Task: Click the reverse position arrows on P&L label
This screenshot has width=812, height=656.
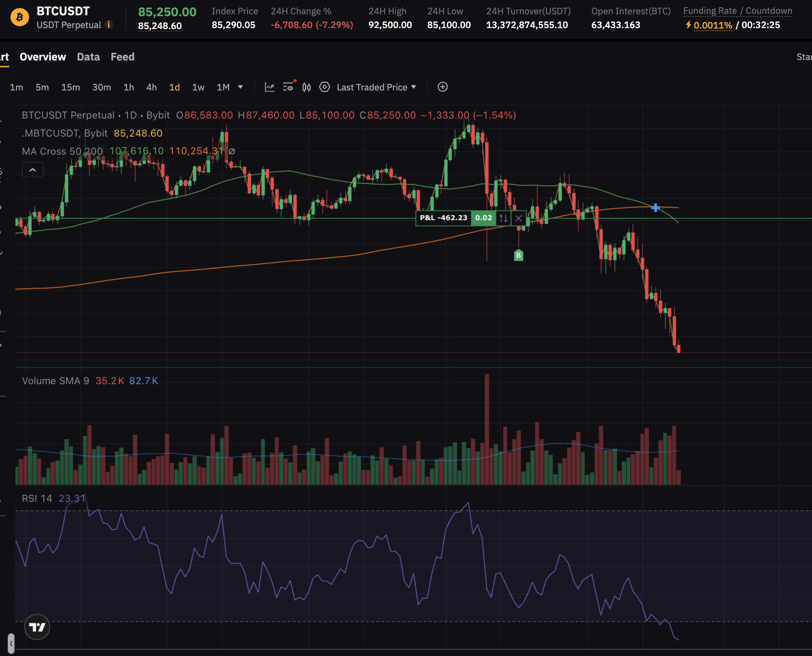Action: [x=503, y=218]
